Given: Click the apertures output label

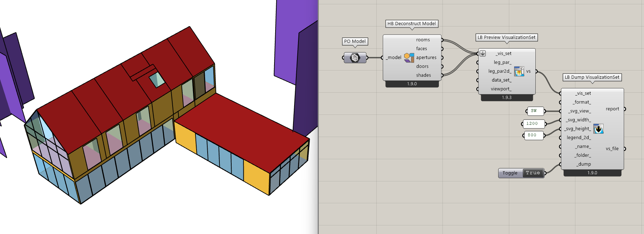Looking at the screenshot, I should pos(426,58).
